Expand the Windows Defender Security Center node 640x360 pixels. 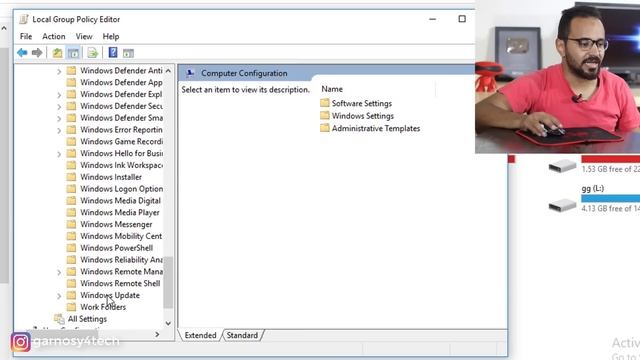(59, 107)
